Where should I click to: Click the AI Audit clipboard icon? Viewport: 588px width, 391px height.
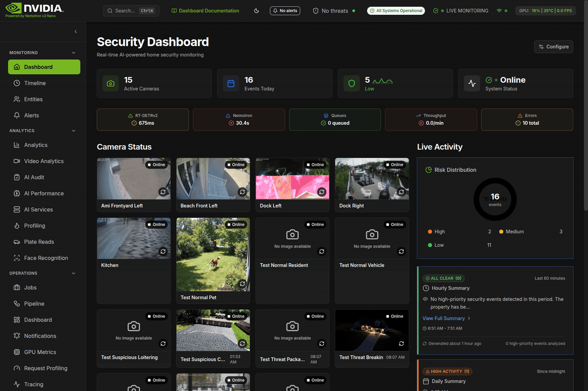tap(17, 177)
